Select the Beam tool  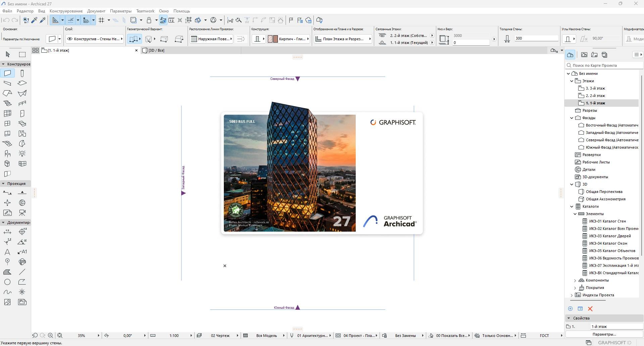[x=7, y=83]
